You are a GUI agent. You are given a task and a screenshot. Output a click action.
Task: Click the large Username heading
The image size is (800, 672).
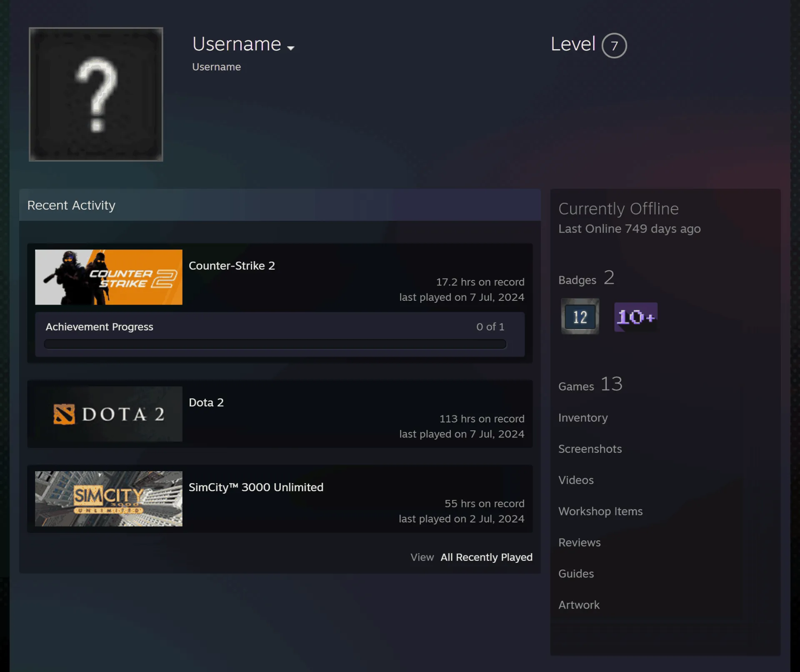click(237, 44)
